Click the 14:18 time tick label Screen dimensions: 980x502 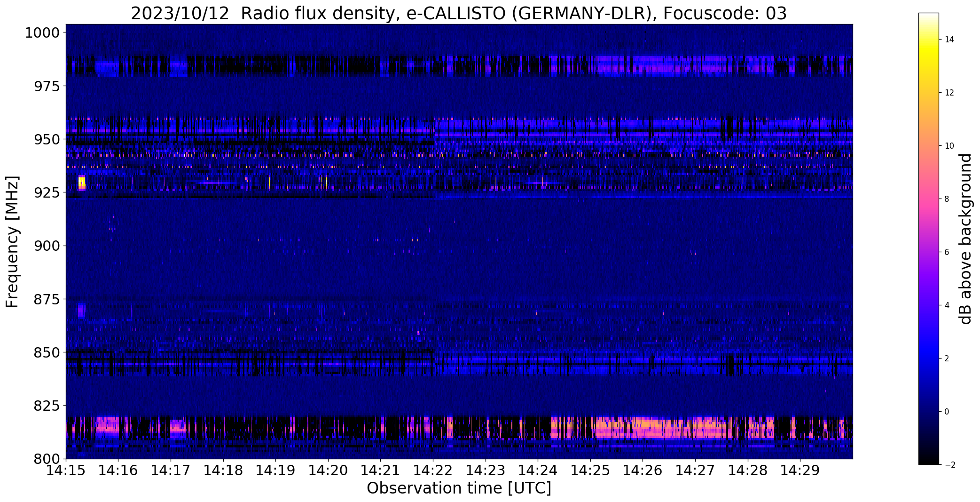click(223, 470)
